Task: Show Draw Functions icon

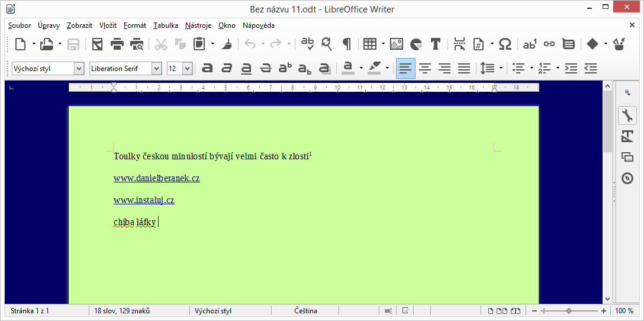Action: tap(619, 44)
